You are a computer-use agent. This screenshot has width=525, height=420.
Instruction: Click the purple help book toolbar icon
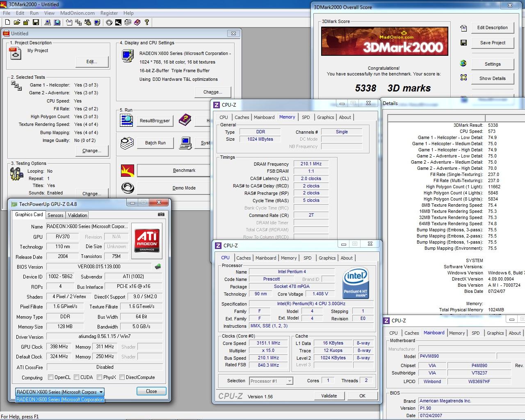(x=137, y=22)
